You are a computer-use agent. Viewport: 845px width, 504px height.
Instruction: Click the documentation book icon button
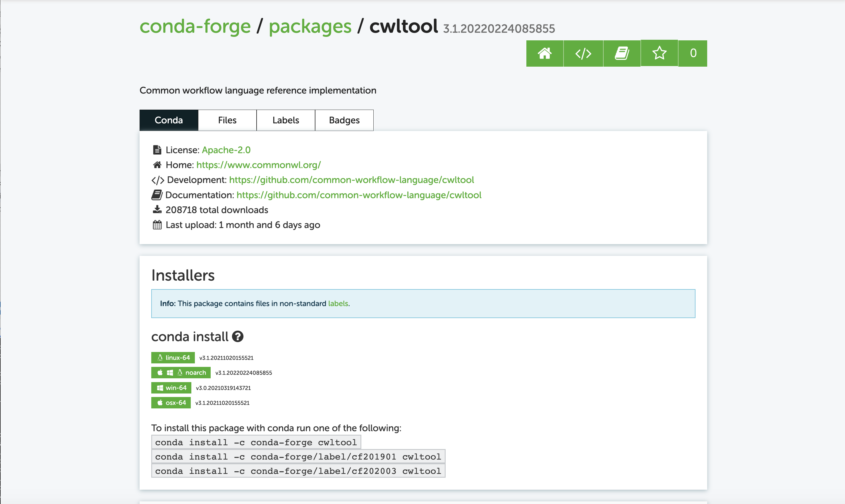pyautogui.click(x=622, y=53)
